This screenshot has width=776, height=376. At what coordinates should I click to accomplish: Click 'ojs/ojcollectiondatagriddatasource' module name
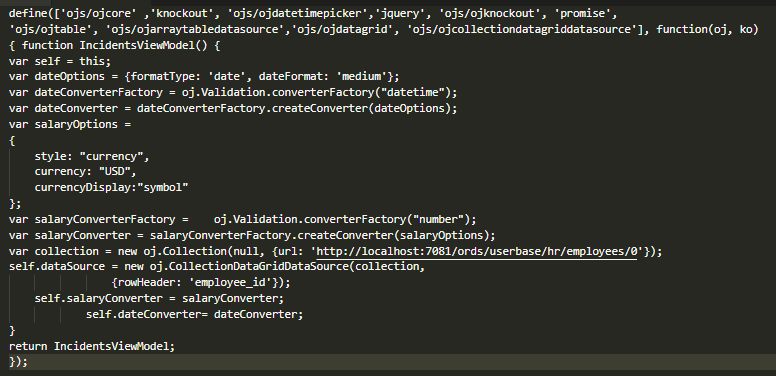[522, 29]
